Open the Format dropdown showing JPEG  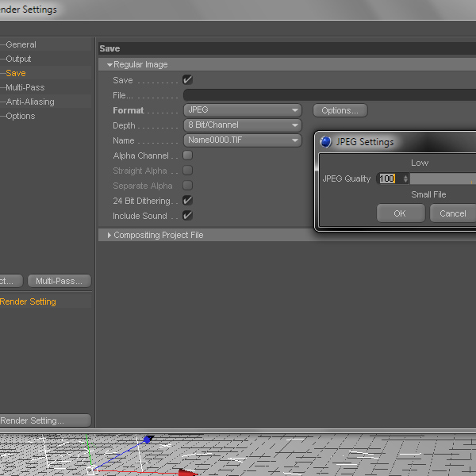click(243, 110)
